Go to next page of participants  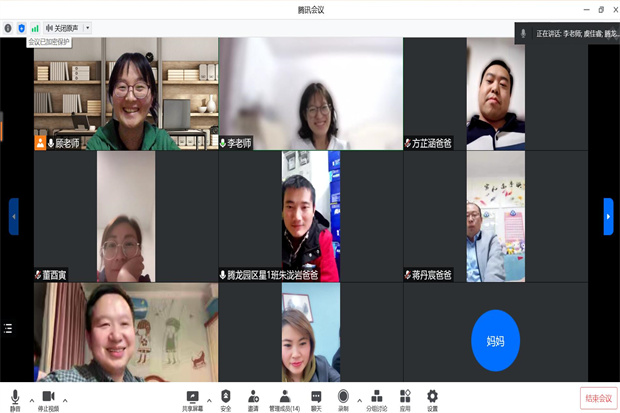coord(608,216)
